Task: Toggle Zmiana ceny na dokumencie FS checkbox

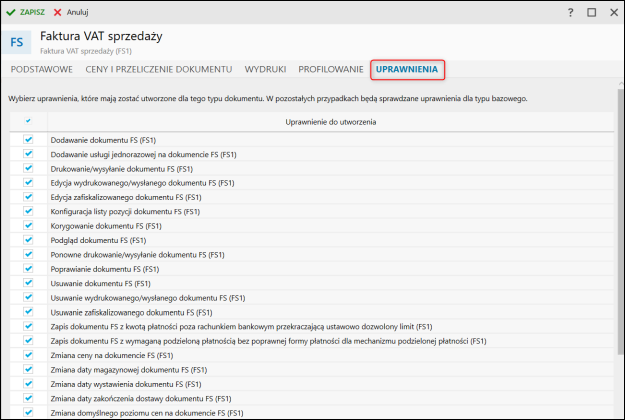Action: pos(28,355)
